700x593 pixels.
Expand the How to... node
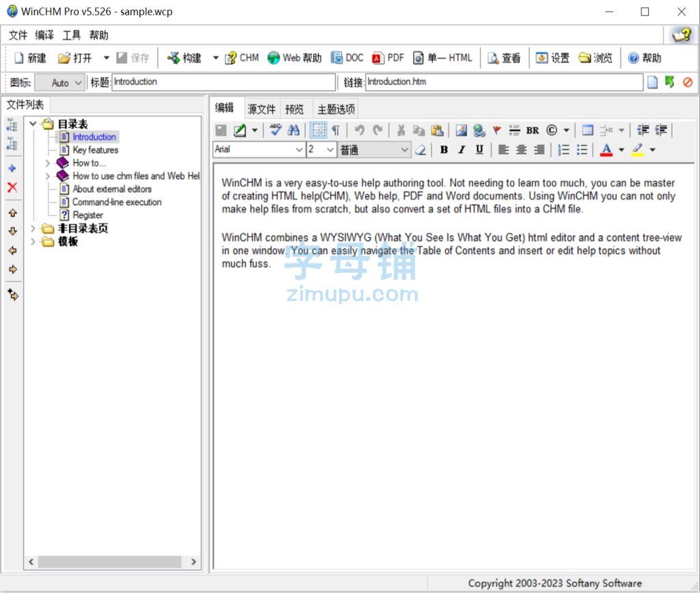pos(47,163)
